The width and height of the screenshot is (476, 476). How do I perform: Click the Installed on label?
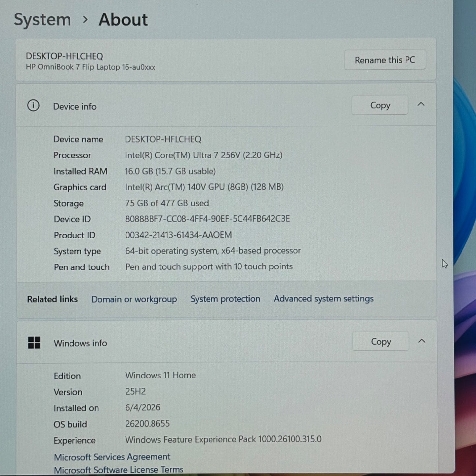point(76,408)
